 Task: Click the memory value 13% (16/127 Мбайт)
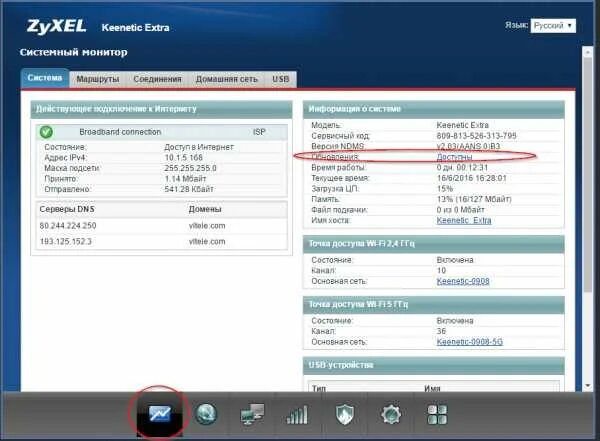pos(474,199)
